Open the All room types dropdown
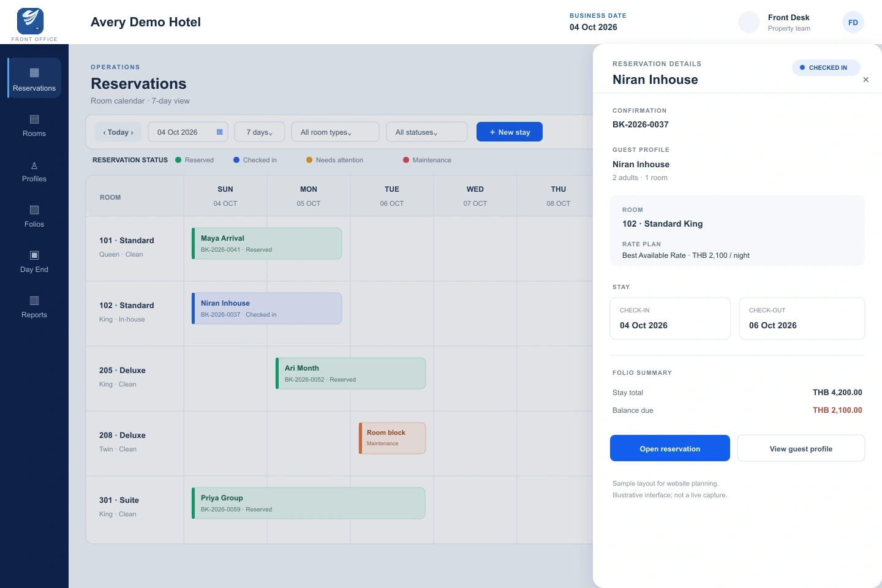Screen dimensions: 882x588 (335, 132)
